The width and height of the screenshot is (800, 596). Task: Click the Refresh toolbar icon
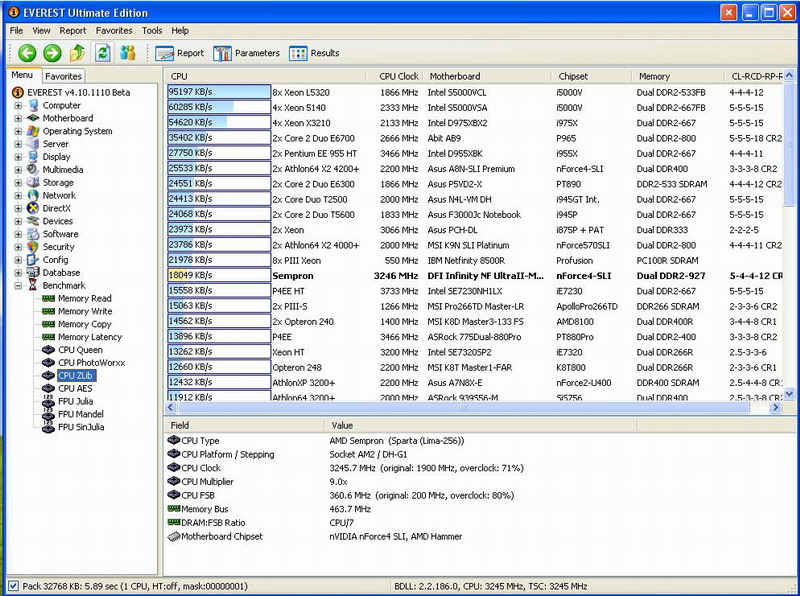click(103, 53)
